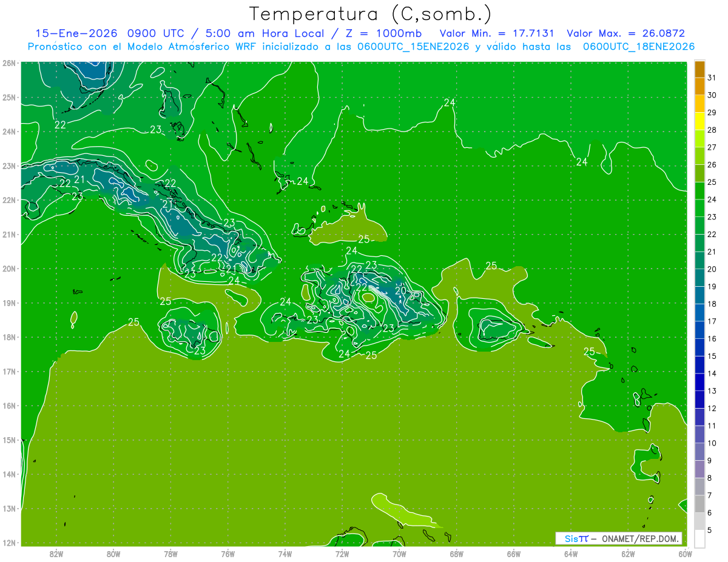Click the longitude axis label '78W'
Image resolution: width=728 pixels, height=562 pixels.
point(170,554)
